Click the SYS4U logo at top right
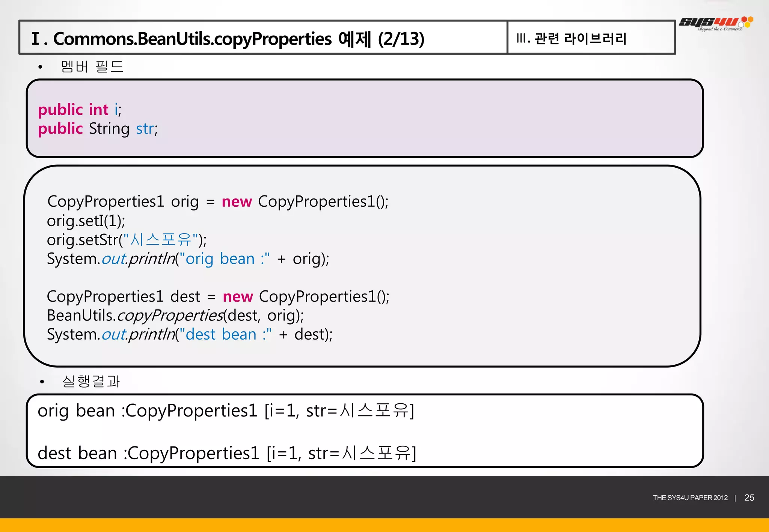 point(716,24)
